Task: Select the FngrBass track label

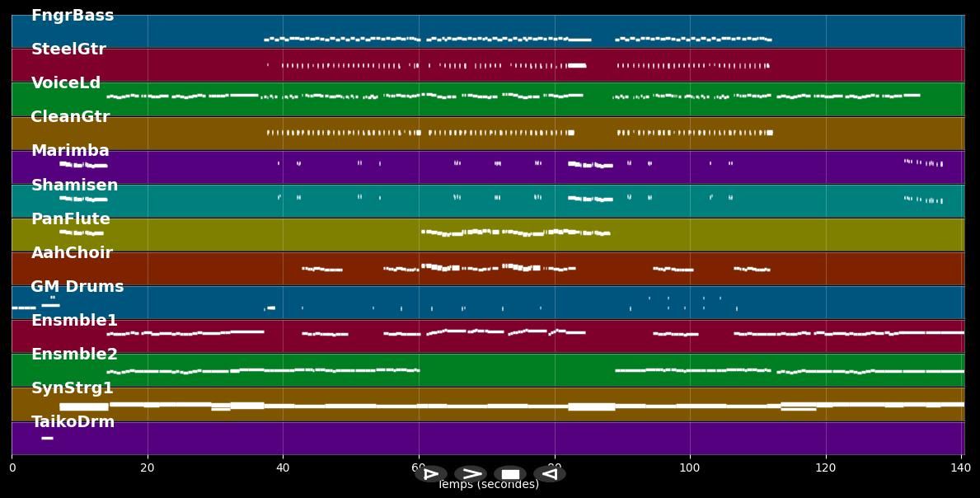Action: tap(73, 16)
